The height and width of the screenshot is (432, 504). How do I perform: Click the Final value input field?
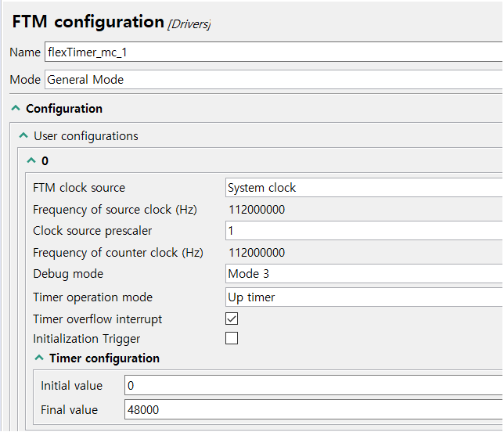[x=314, y=409]
